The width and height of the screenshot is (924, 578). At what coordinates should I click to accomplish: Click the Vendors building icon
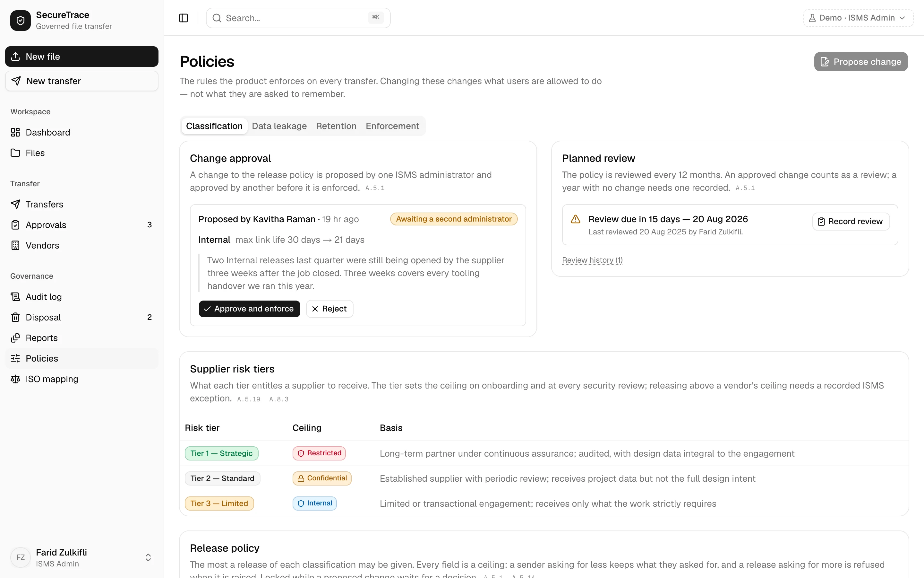(x=15, y=245)
